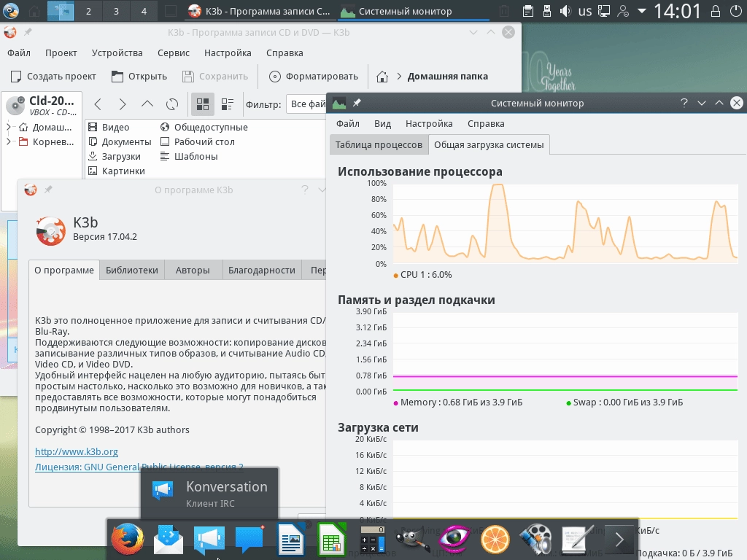
Task: Open K3b File menu
Action: (x=19, y=52)
